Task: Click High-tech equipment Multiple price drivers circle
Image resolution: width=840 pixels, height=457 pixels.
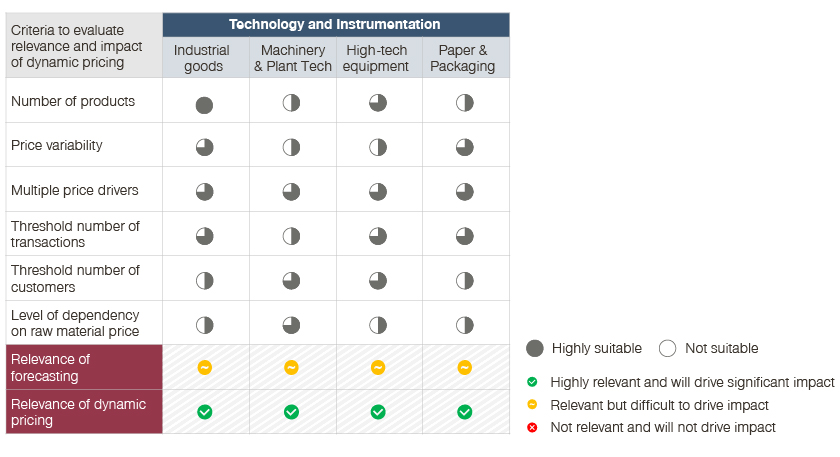Action: (378, 191)
